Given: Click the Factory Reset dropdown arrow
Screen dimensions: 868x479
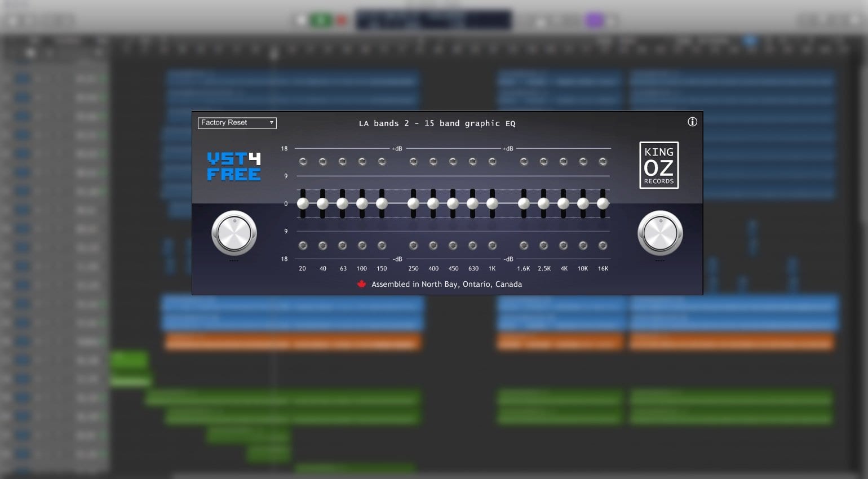Looking at the screenshot, I should pyautogui.click(x=271, y=123).
